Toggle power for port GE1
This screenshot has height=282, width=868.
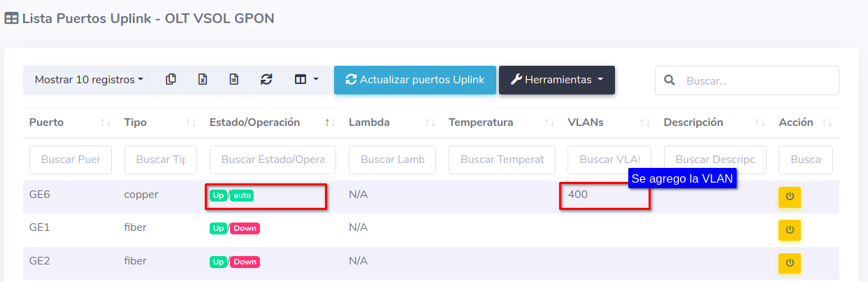click(790, 230)
